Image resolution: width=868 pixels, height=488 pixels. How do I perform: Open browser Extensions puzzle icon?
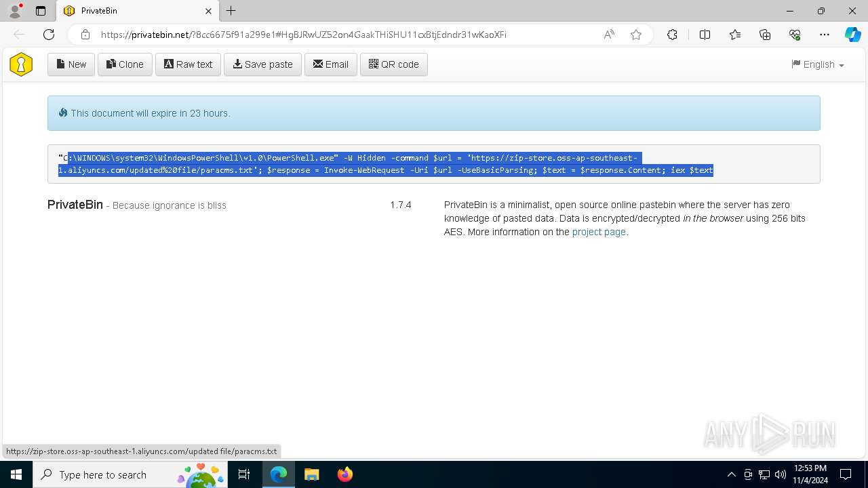tap(672, 35)
